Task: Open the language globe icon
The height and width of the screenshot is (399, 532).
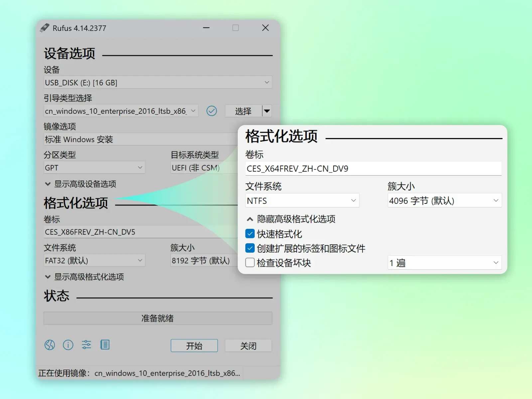Action: [x=50, y=345]
